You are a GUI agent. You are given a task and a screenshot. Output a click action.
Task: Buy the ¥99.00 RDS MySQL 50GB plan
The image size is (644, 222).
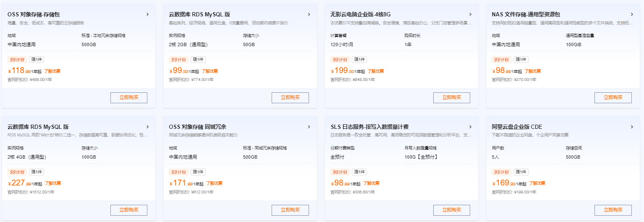[x=290, y=98]
